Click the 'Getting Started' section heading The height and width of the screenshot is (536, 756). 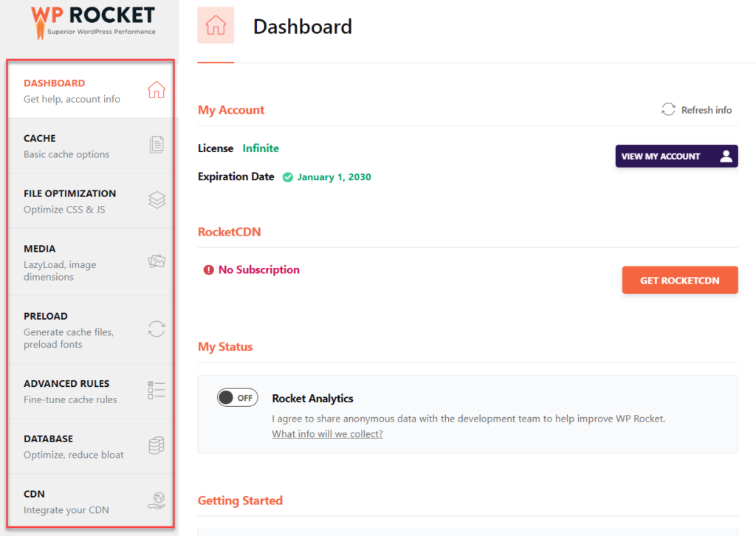240,501
